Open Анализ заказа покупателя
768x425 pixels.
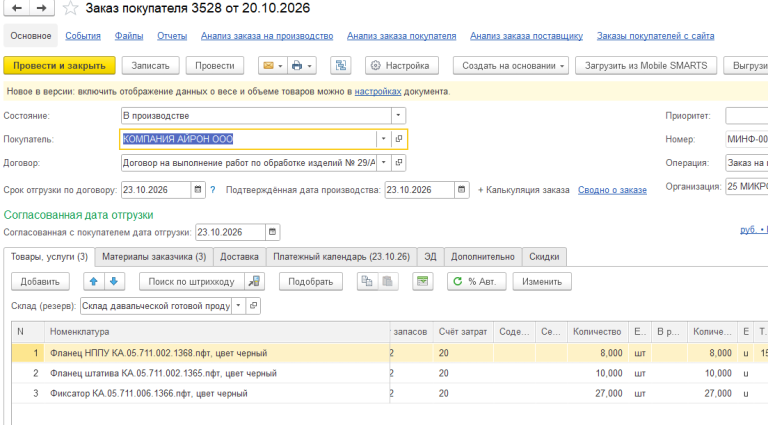pyautogui.click(x=402, y=36)
